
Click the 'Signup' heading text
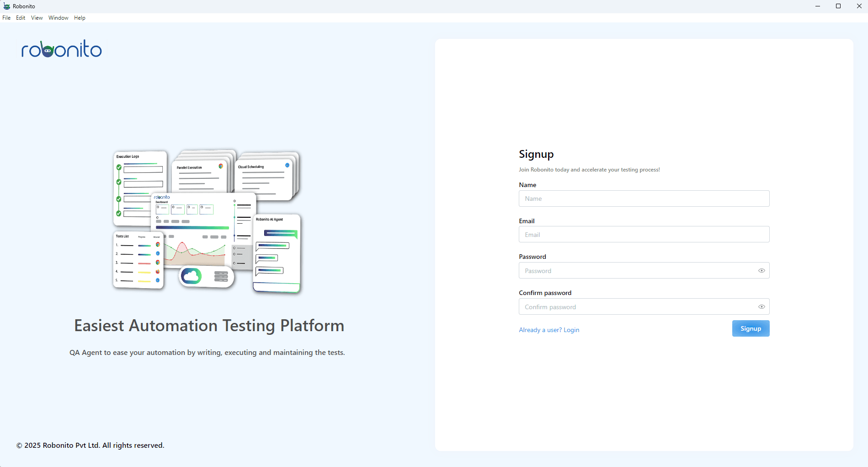tap(536, 155)
